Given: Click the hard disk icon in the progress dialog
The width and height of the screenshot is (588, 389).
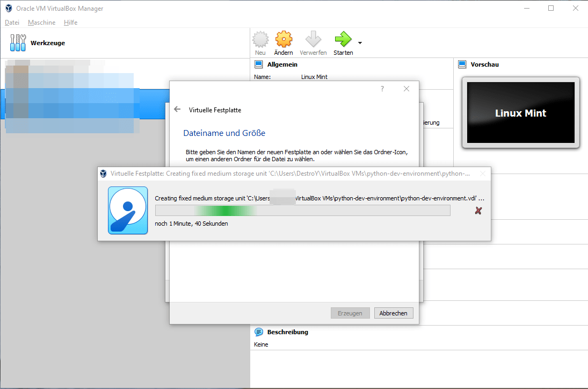Looking at the screenshot, I should tap(129, 211).
